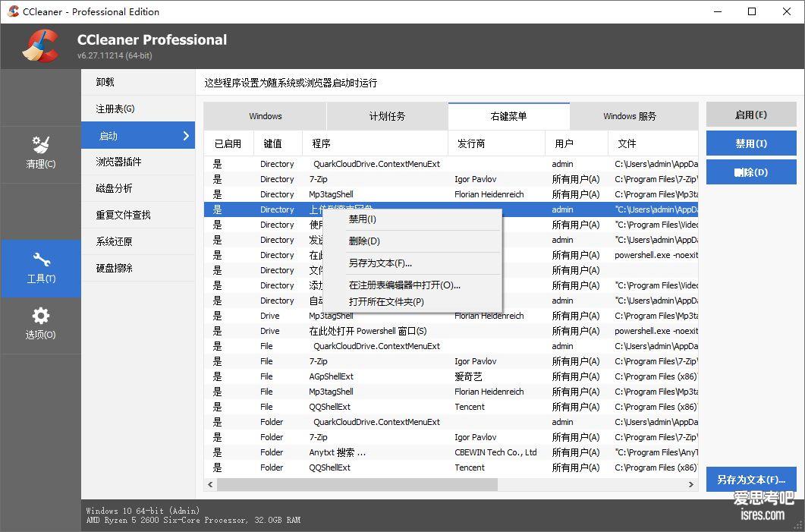805x532 pixels.
Task: Open 硬盘擦除 in the tools list
Action: point(138,268)
